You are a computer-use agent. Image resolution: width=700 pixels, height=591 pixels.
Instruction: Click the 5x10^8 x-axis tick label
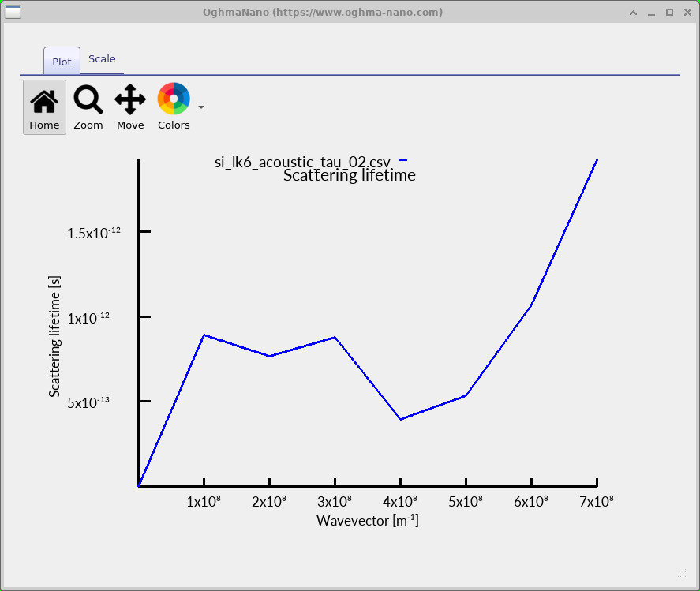(466, 501)
